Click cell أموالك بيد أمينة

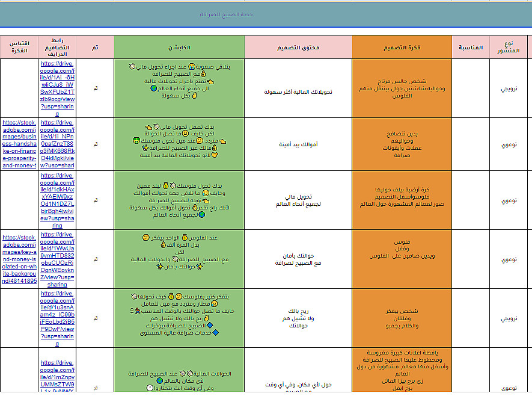click(298, 144)
